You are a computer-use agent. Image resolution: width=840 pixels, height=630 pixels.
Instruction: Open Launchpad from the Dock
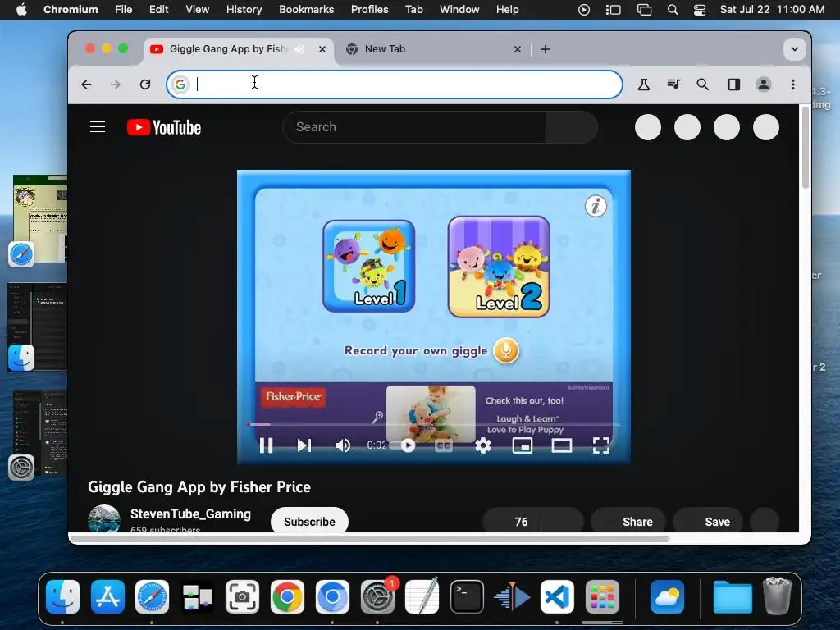point(602,597)
